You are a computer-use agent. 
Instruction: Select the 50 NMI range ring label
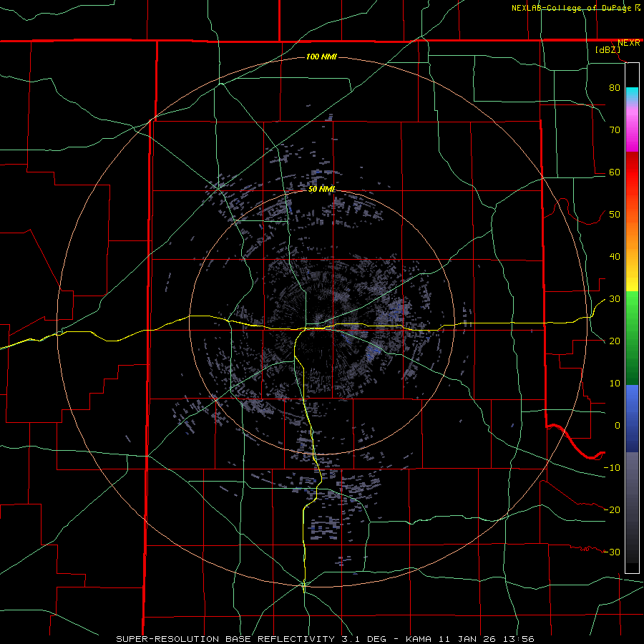(x=321, y=189)
